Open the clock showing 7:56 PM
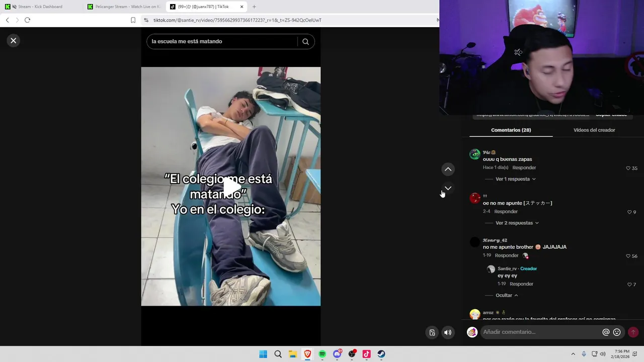 tap(621, 354)
